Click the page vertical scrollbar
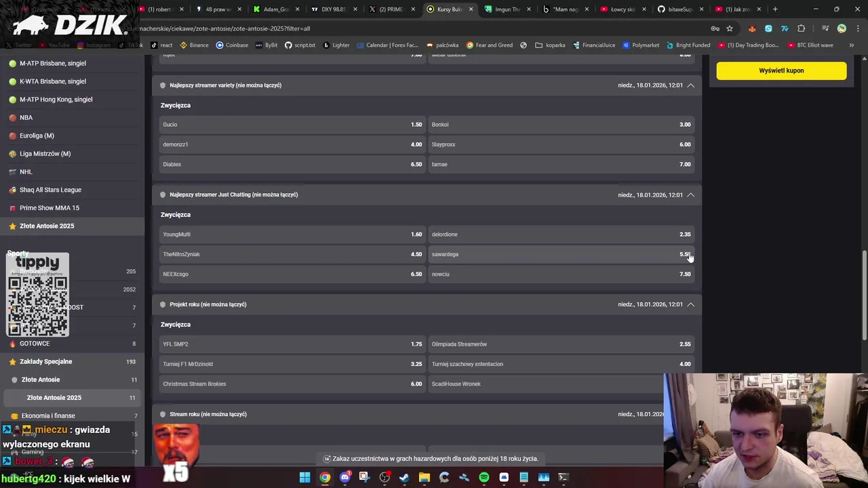Screen dimensions: 868x488 (x=864, y=295)
